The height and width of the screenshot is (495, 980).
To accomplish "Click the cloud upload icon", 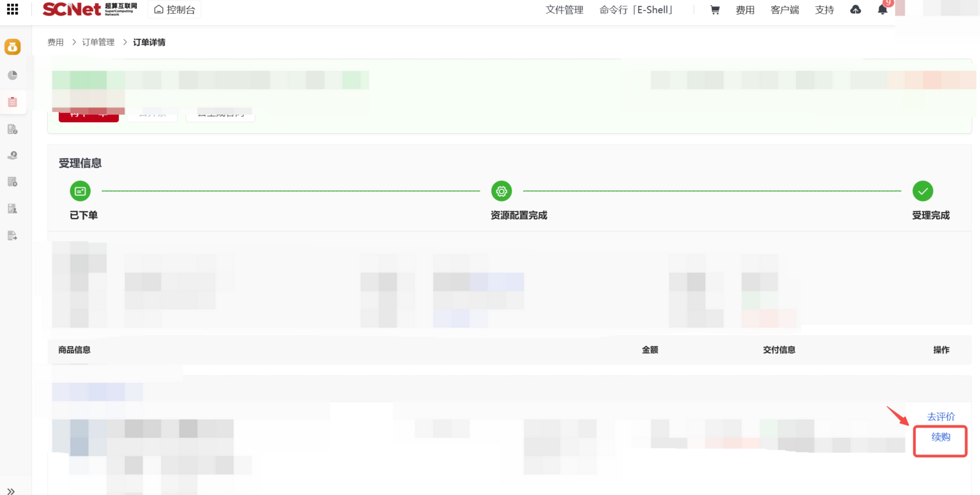I will [856, 10].
